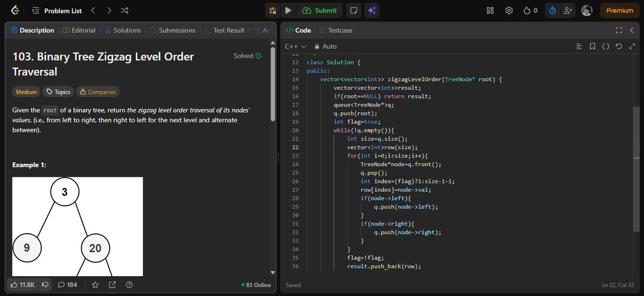Click the Solved status label
644x296 pixels.
tap(247, 56)
